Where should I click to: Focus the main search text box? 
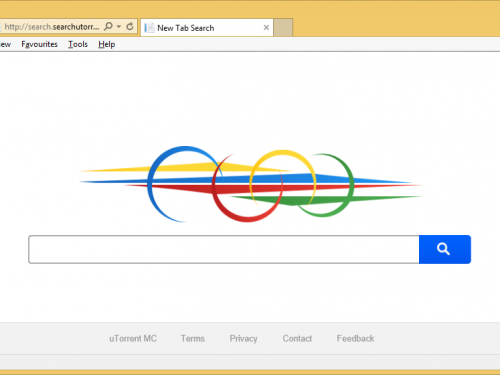pos(224,249)
